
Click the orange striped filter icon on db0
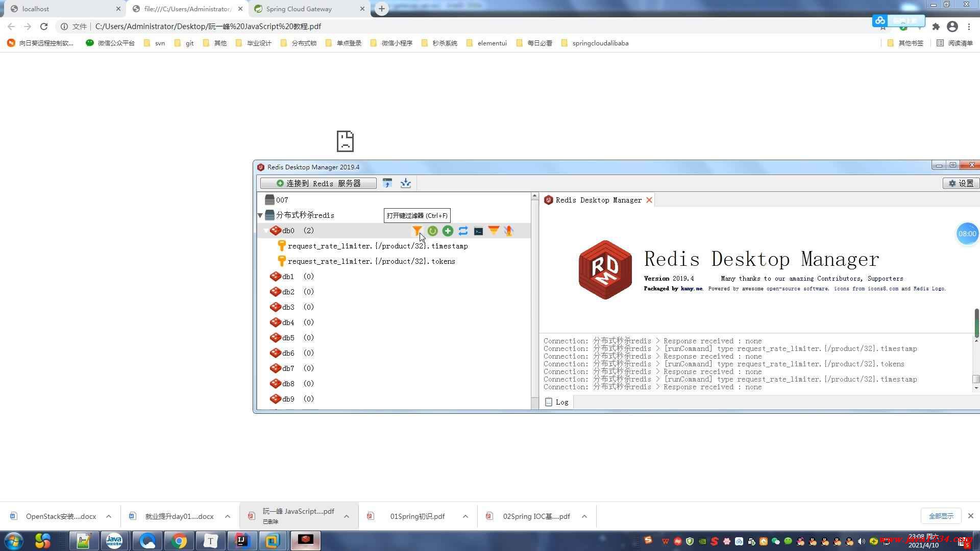494,231
